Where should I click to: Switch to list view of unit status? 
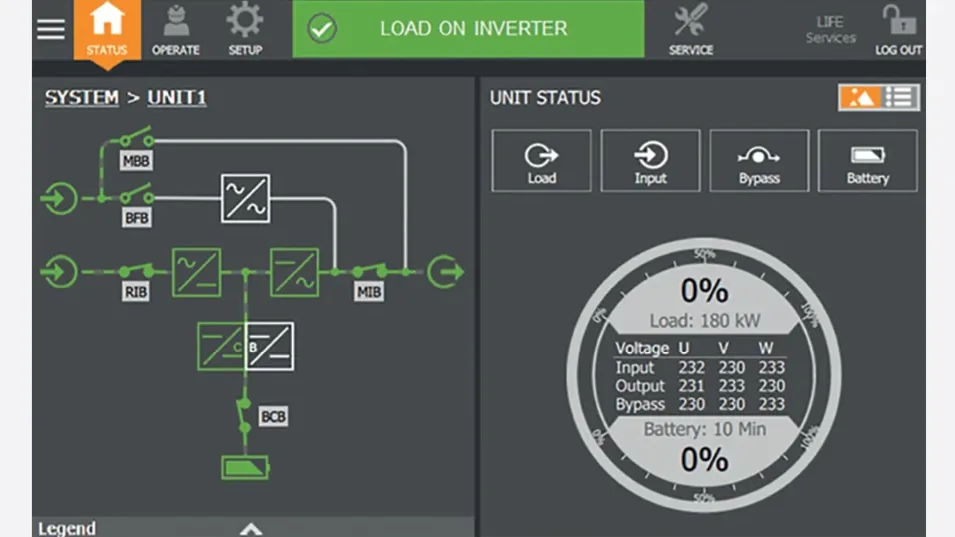[900, 97]
